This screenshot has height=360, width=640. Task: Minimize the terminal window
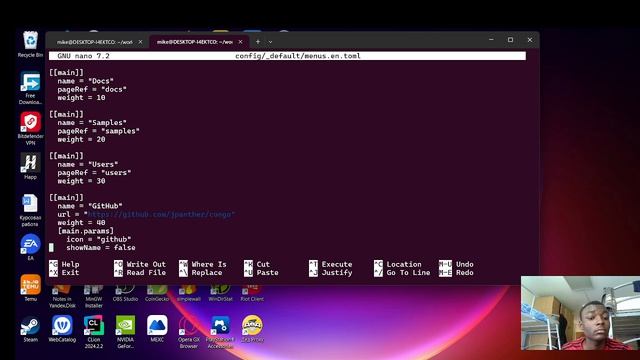click(x=491, y=40)
